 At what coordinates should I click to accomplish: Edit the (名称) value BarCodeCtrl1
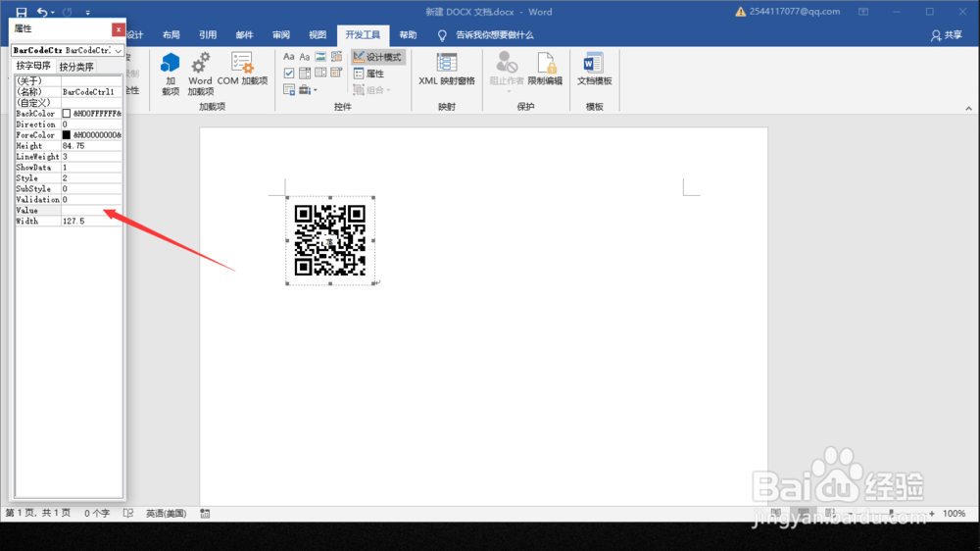tap(91, 92)
